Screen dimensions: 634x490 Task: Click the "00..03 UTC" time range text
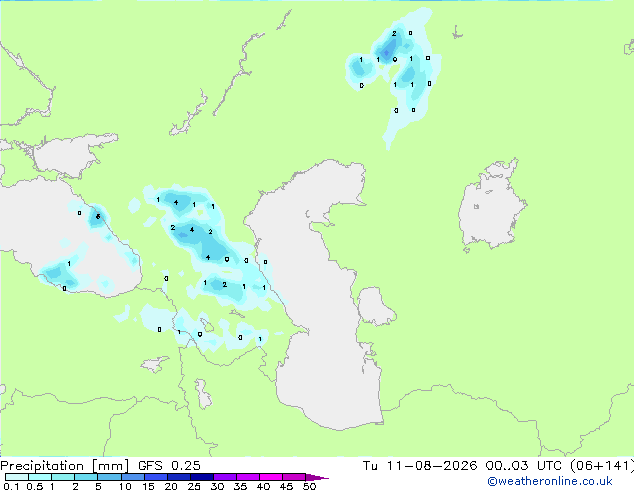click(x=523, y=466)
